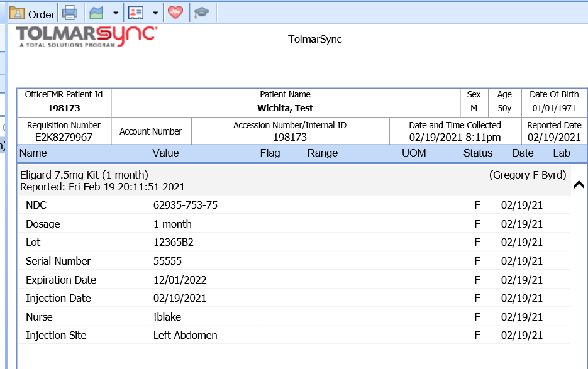Expand the chart icon dropdown arrow
This screenshot has height=369, width=588.
(x=114, y=13)
